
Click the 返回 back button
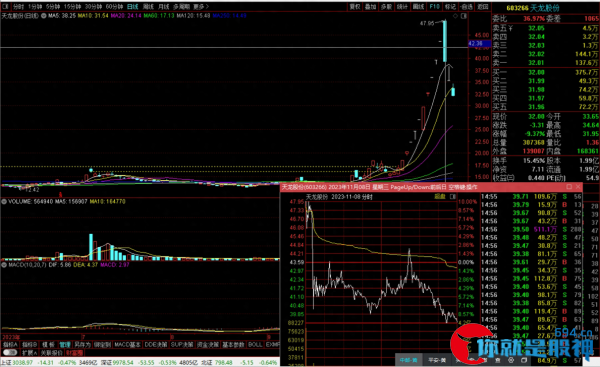click(x=483, y=7)
